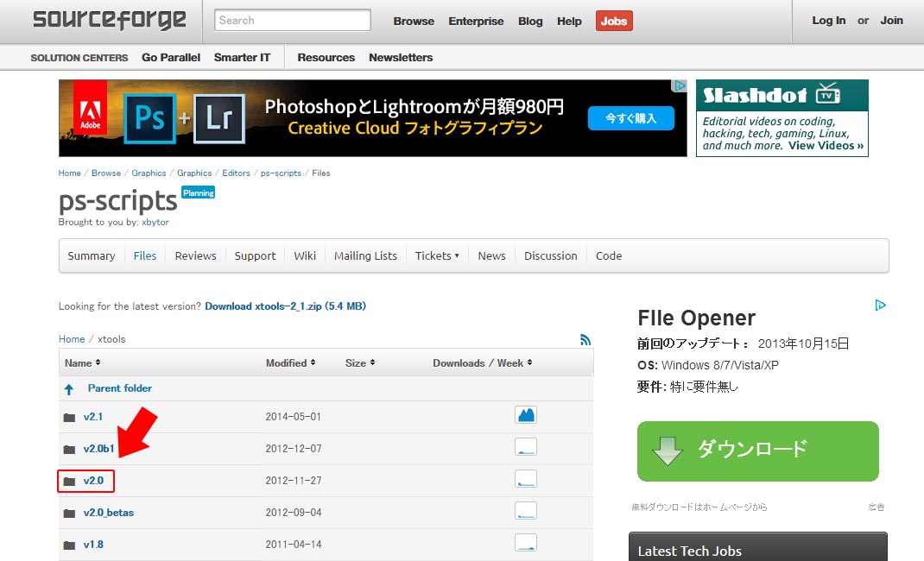Switch to the Files tab
The height and width of the screenshot is (561, 924).
pos(145,256)
